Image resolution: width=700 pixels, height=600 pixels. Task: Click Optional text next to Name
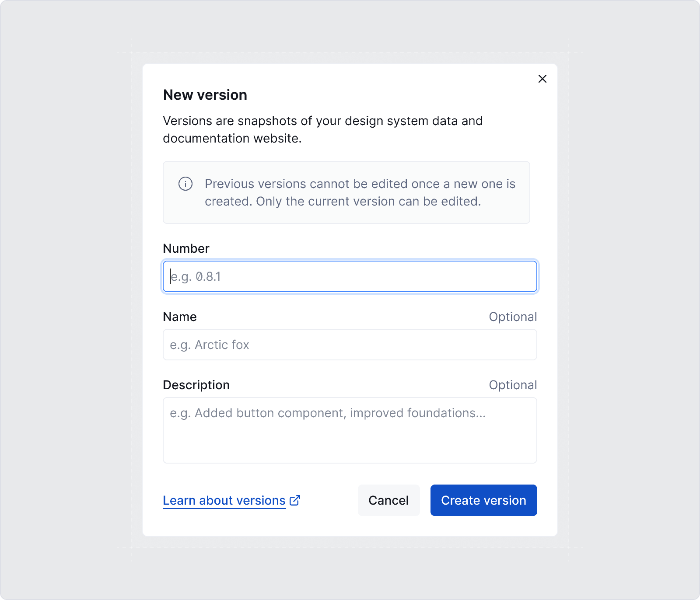[x=513, y=317]
